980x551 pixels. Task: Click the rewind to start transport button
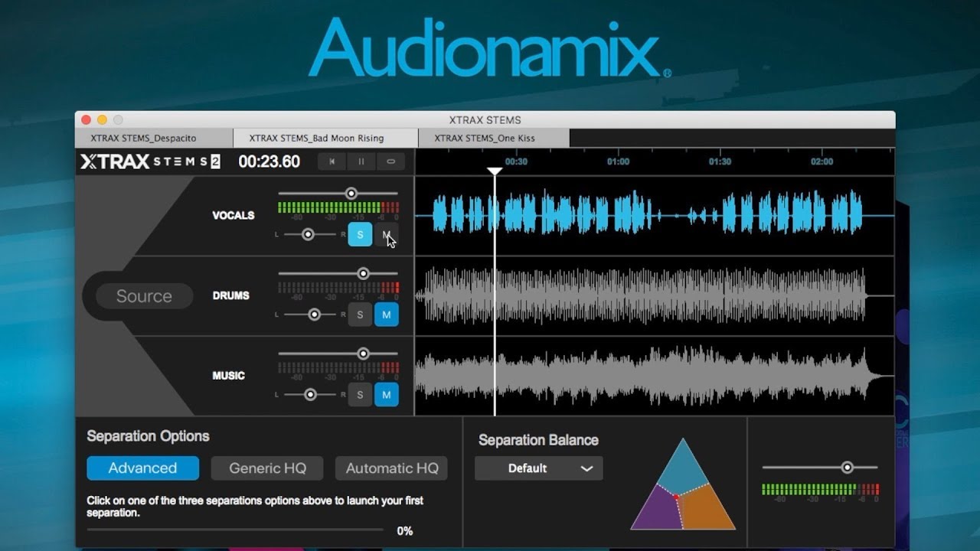point(332,161)
